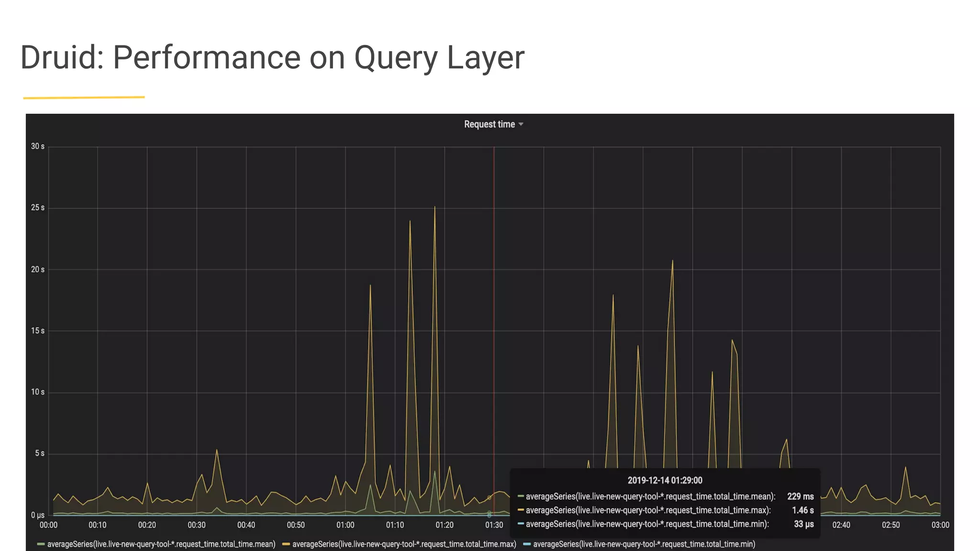Viewport: 980px width, 551px height.
Task: Click the tallest 25 s peak near 01:18
Action: (434, 207)
